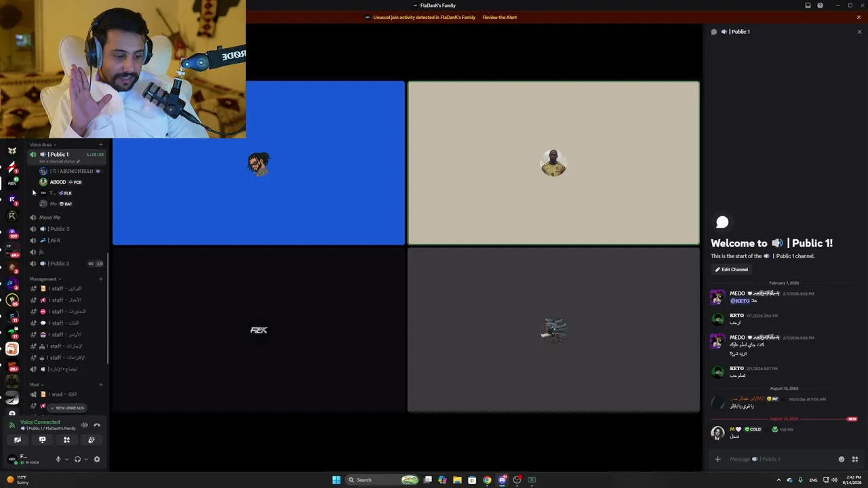The image size is (868, 488).
Task: Open attachment plus button in chat
Action: point(717,460)
